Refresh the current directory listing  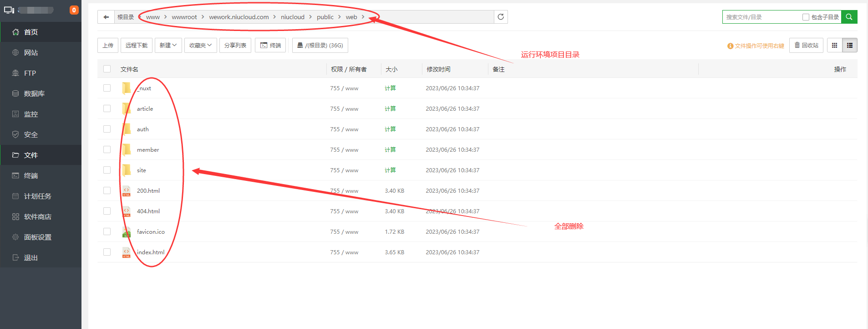pyautogui.click(x=501, y=17)
